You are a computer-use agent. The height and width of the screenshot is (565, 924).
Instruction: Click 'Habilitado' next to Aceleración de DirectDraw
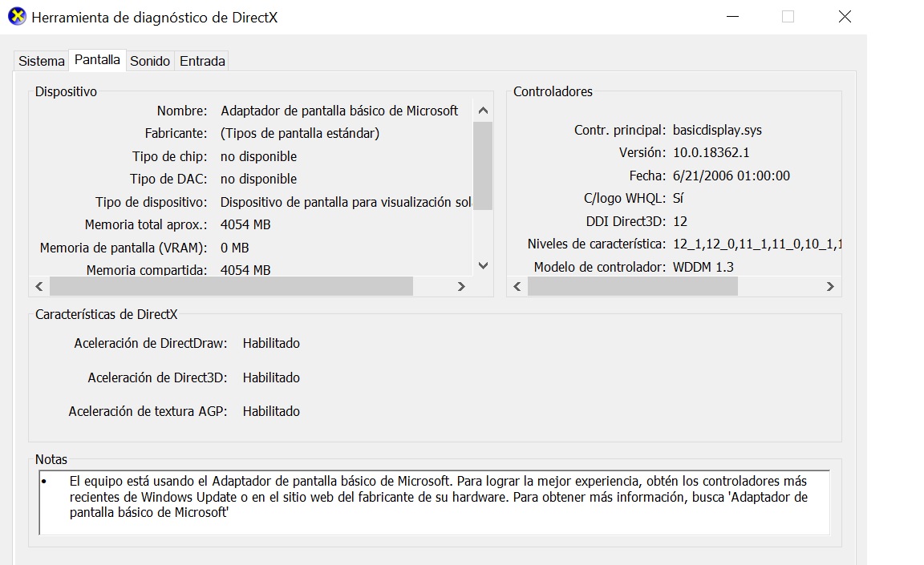[271, 343]
